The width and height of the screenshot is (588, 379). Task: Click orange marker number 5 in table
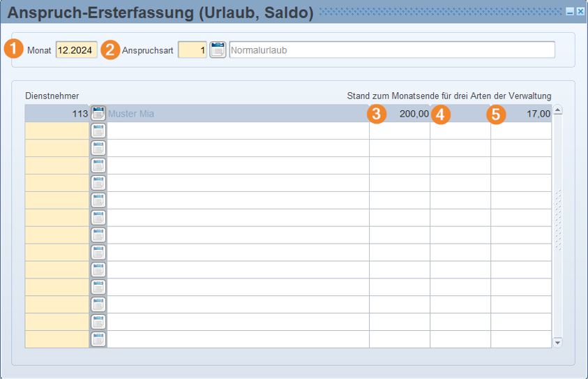tap(496, 114)
